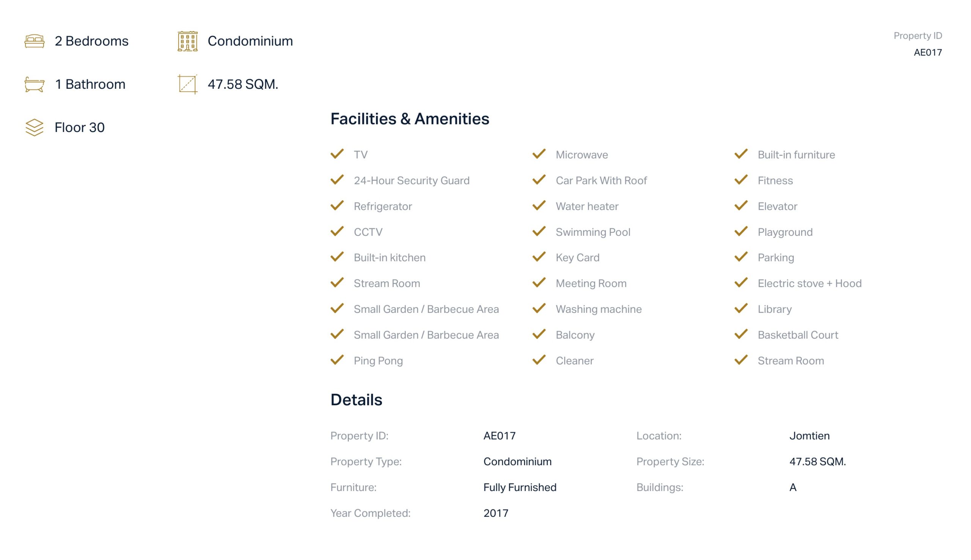Click the bathtub icon beside 1 Bathroom

34,84
